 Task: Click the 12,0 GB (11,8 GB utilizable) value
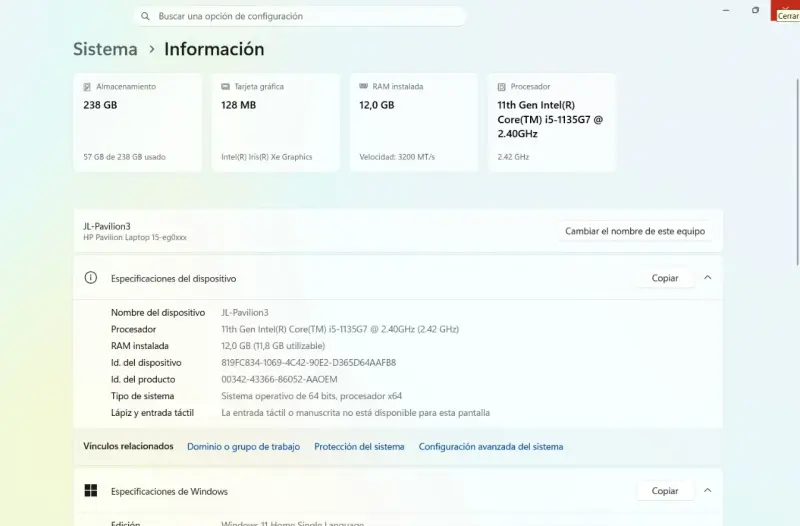(x=273, y=346)
